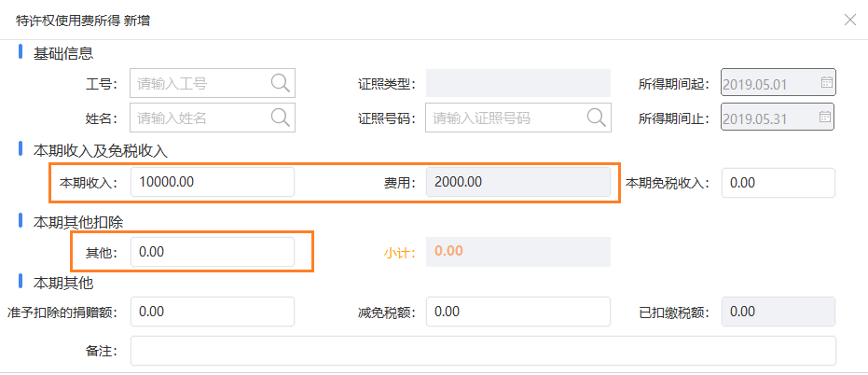Open calendar icon for 所得期间起
This screenshot has height=375, width=868.
point(826,82)
